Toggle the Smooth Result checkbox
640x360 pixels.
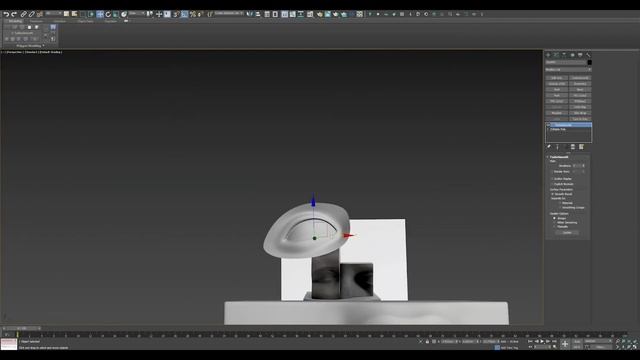click(552, 194)
